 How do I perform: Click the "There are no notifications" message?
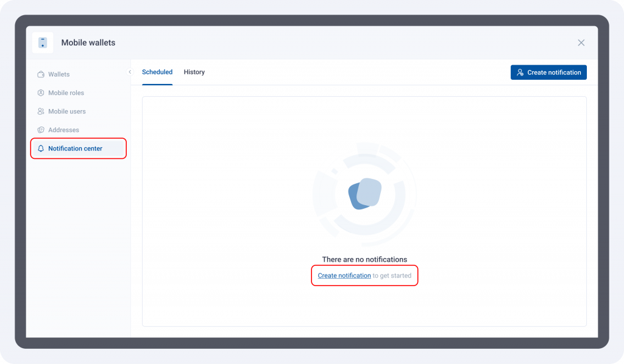click(364, 260)
